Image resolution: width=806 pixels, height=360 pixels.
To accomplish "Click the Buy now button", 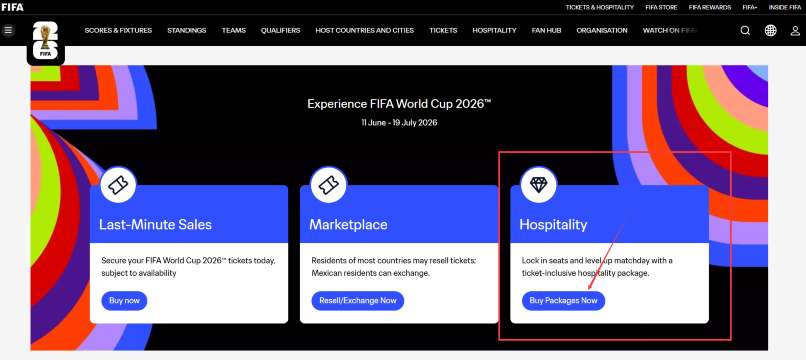I will click(x=124, y=301).
